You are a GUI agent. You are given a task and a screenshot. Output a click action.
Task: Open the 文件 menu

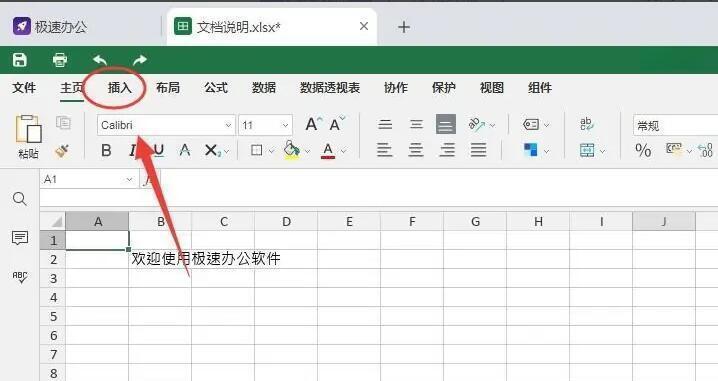[x=24, y=87]
